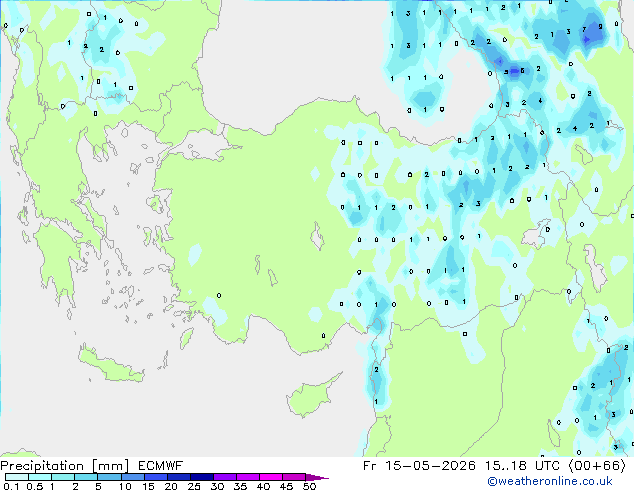Screen dimensions: 634x490
Task: Click legend scale value "50"
Action: coord(310,486)
